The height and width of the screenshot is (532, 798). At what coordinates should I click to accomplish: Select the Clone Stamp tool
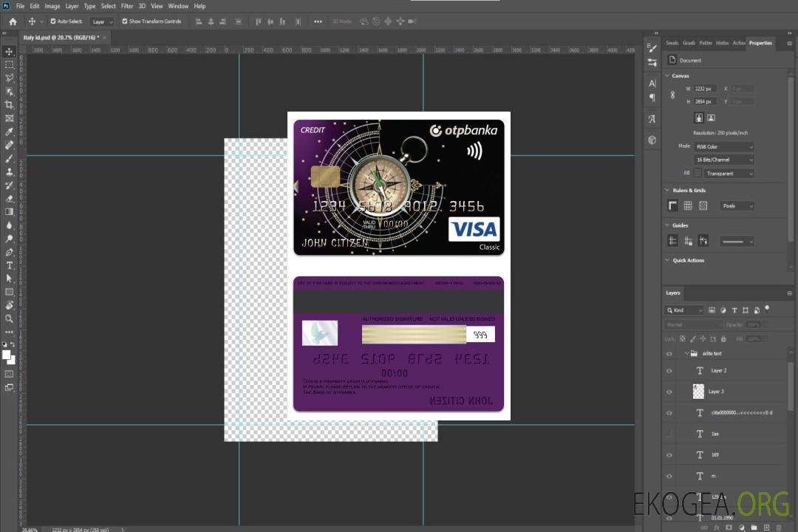coord(9,172)
